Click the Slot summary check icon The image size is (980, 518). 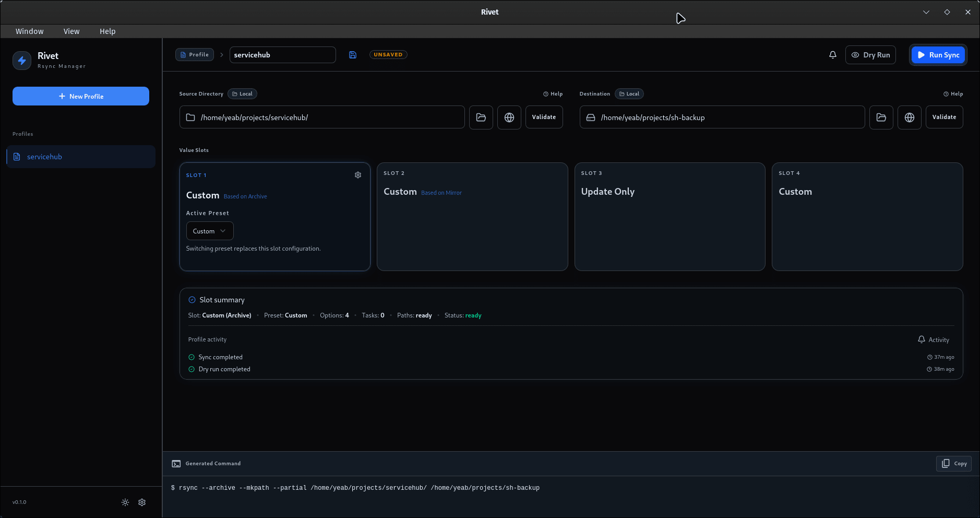[x=192, y=300]
